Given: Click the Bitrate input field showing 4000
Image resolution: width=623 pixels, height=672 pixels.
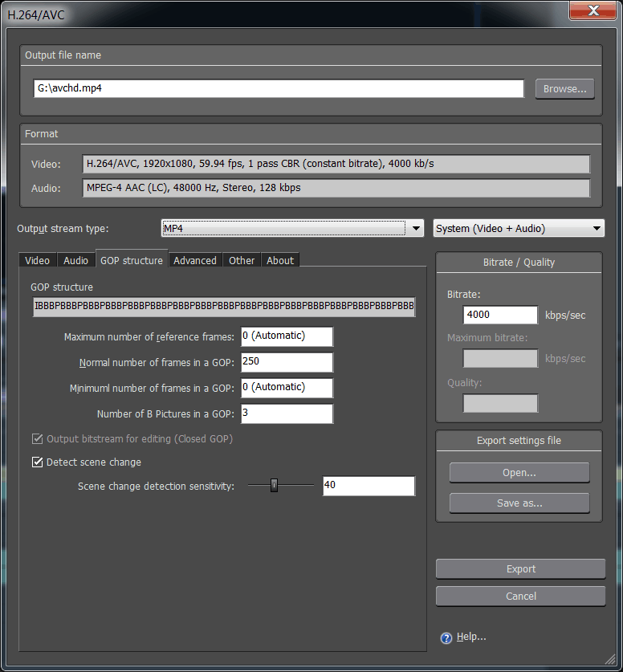Looking at the screenshot, I should pyautogui.click(x=500, y=316).
